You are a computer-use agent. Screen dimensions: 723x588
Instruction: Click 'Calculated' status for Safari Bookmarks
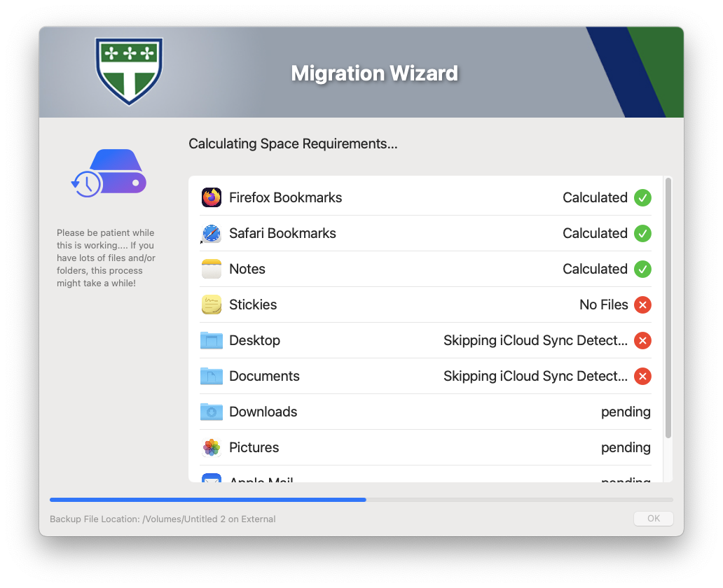595,234
